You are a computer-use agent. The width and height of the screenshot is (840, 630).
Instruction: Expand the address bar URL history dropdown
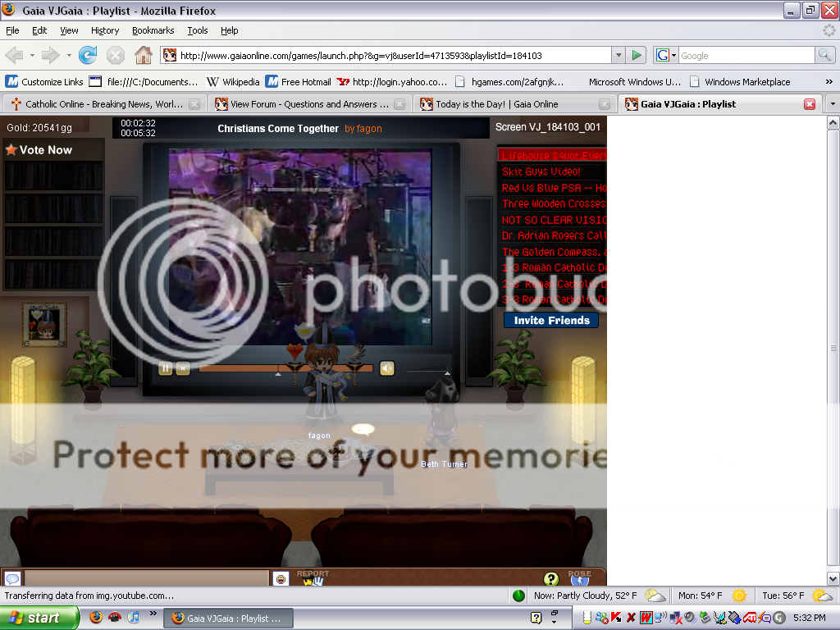tap(619, 56)
